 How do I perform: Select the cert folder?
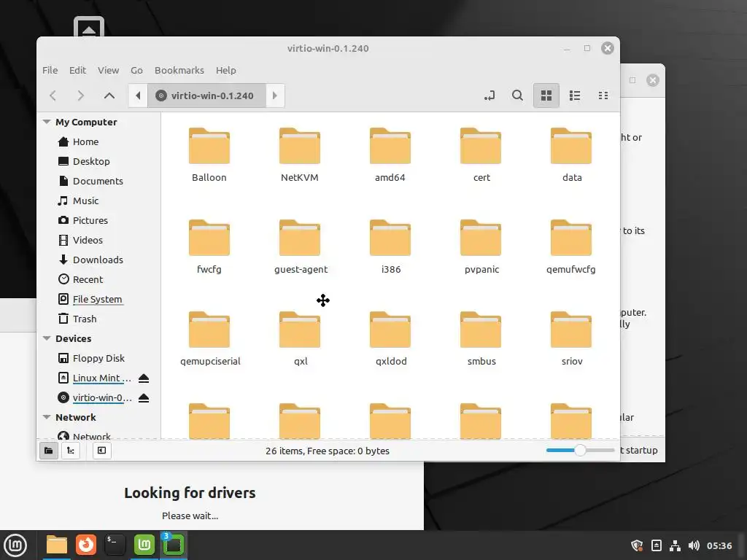coord(481,155)
